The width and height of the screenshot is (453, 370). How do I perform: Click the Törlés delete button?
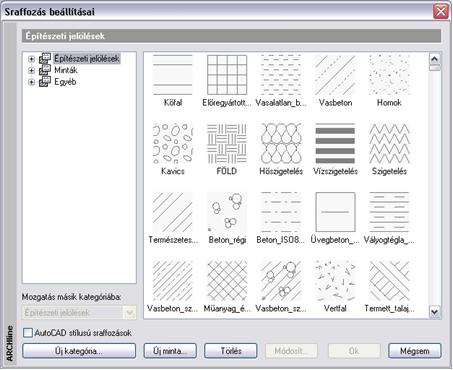(x=231, y=351)
